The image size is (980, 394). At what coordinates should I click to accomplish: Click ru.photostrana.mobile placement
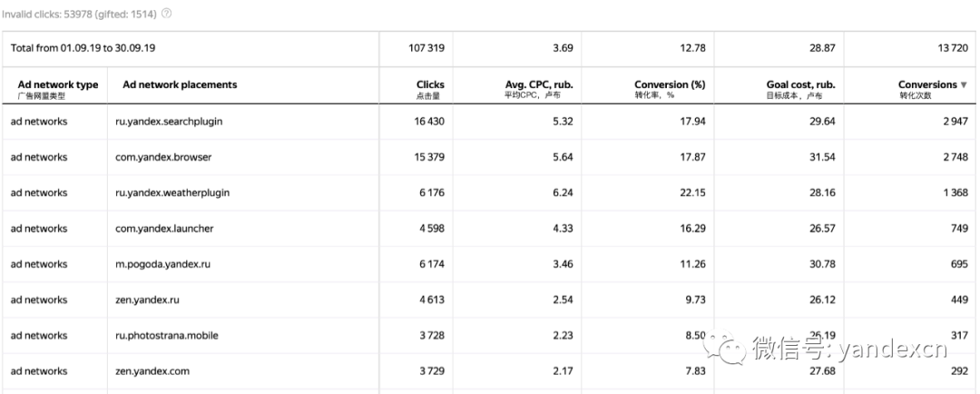(x=167, y=335)
